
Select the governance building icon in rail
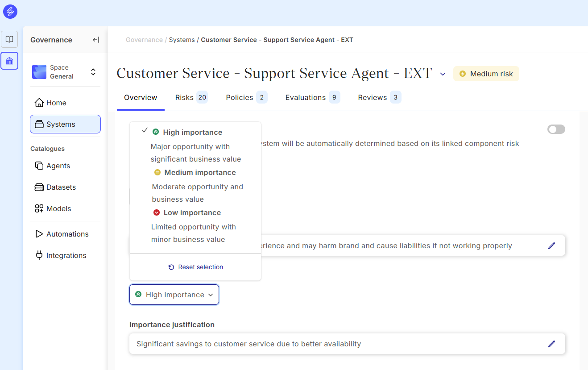point(9,61)
